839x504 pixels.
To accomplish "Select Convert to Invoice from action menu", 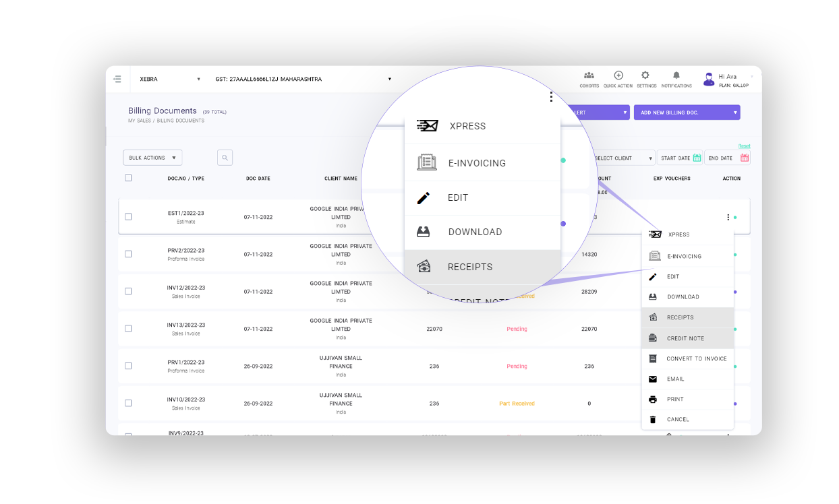I will (696, 358).
